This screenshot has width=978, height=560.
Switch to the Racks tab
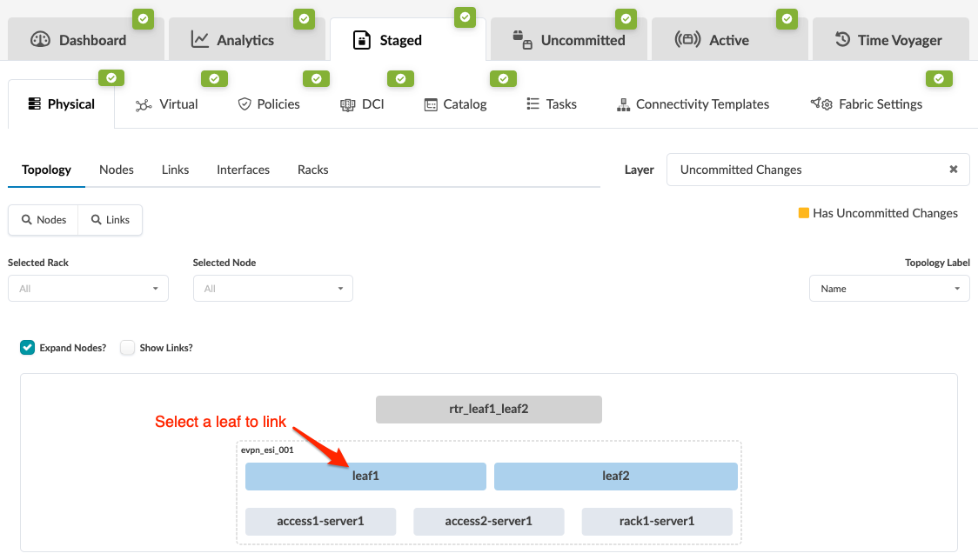point(312,170)
